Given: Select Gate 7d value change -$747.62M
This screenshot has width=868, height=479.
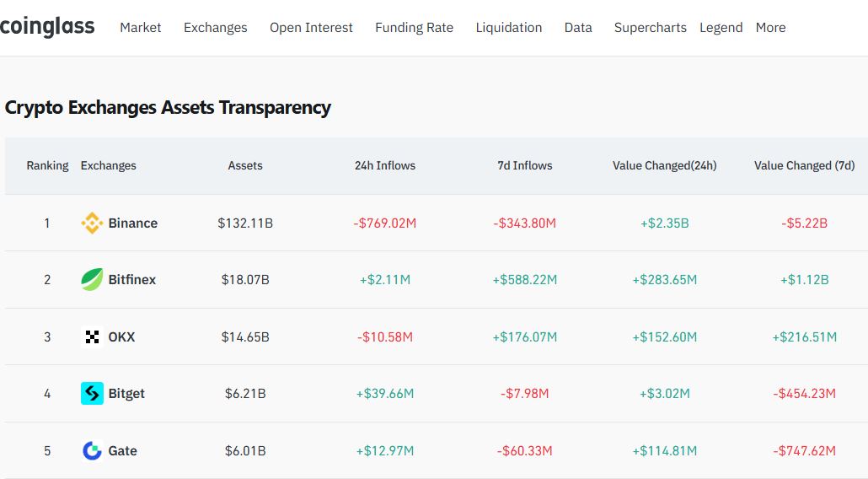Looking at the screenshot, I should pos(804,451).
